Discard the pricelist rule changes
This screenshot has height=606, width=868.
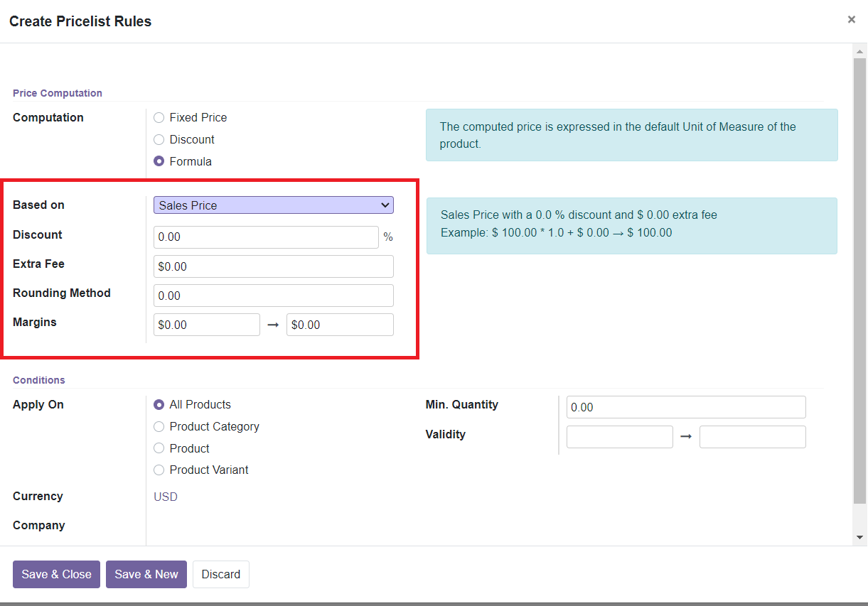220,574
